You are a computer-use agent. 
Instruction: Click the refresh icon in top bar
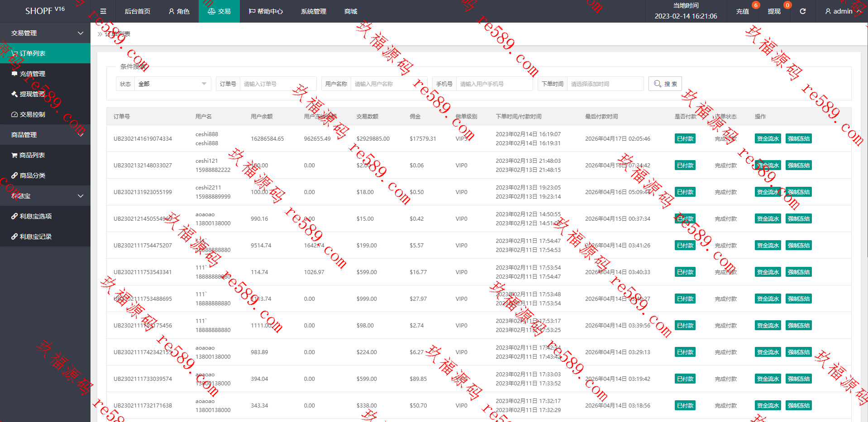(x=802, y=11)
